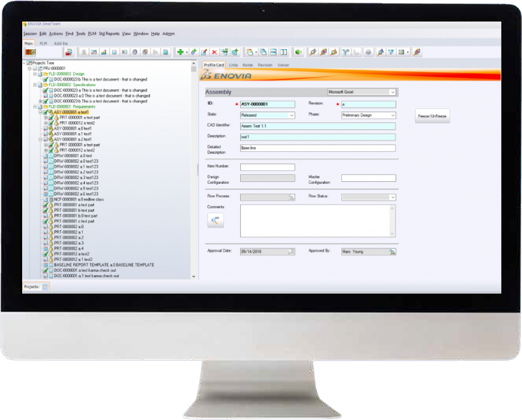Click the green cube icon in toolbar
Image resolution: width=522 pixels, height=420 pixels.
coord(299,52)
